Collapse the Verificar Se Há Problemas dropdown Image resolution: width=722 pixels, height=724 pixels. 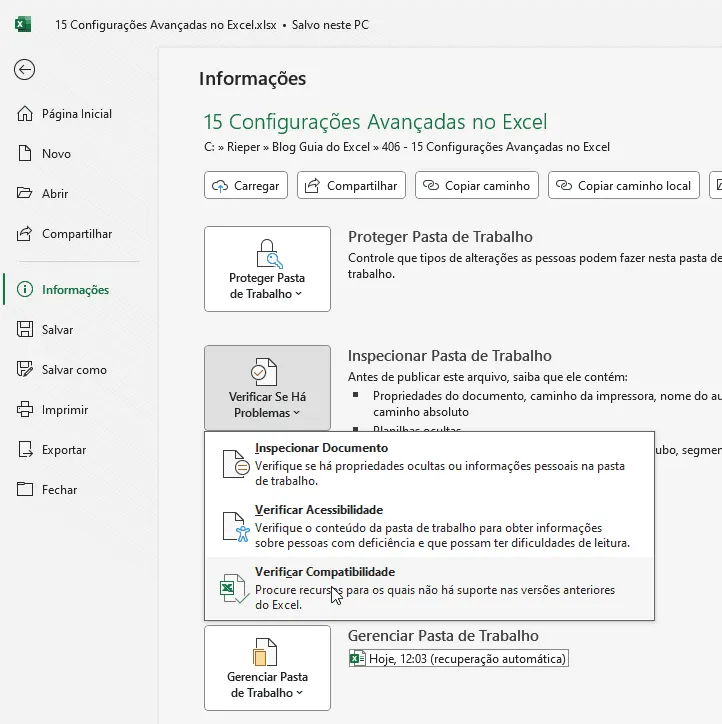(x=267, y=388)
